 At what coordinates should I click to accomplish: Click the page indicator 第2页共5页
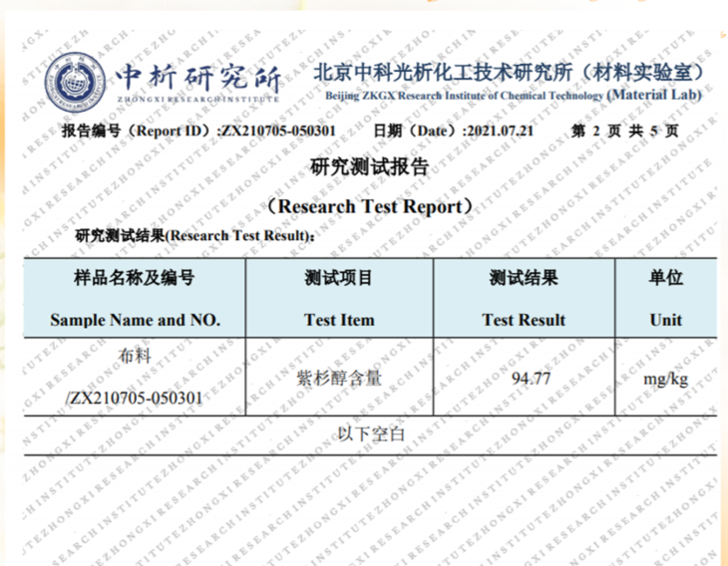click(624, 131)
